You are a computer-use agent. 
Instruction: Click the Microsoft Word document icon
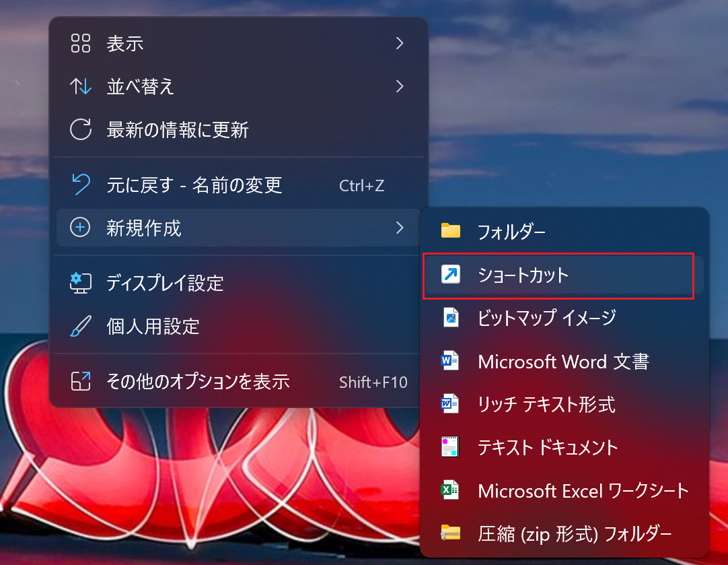click(449, 361)
